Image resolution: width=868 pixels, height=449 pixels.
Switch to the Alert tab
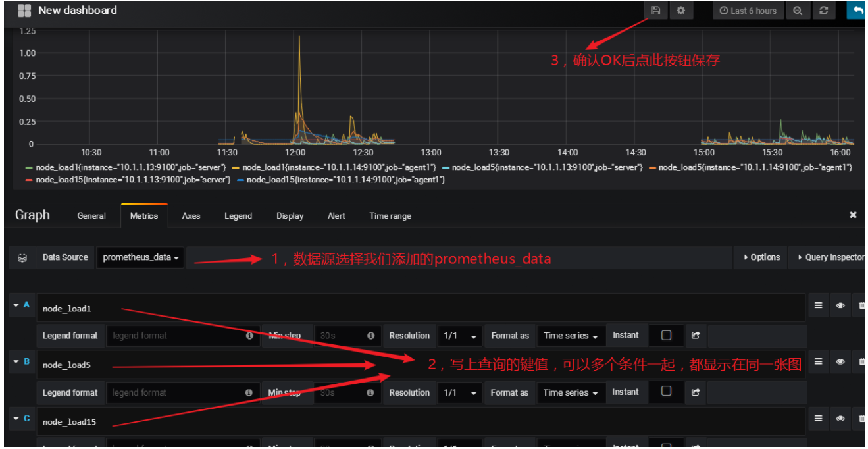(336, 216)
